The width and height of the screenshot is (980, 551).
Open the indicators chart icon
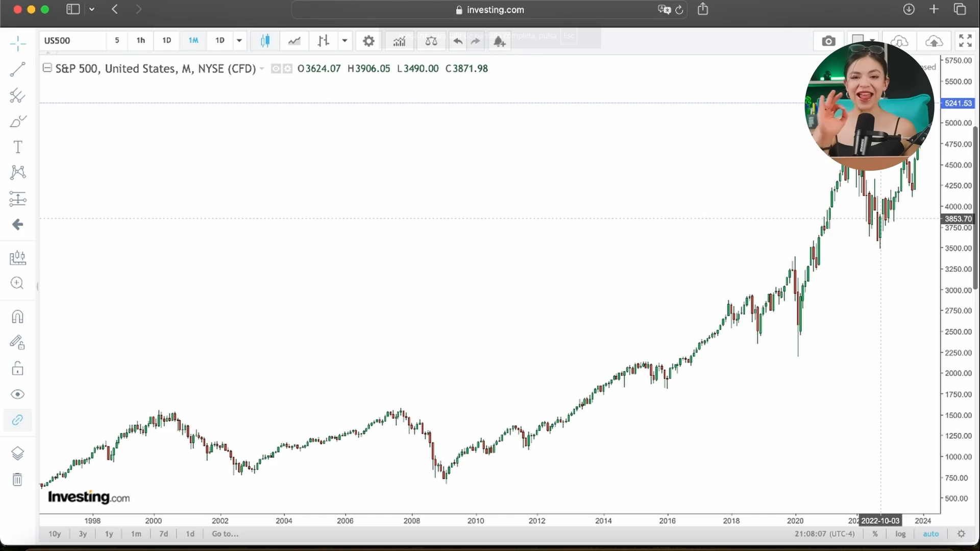(x=399, y=41)
